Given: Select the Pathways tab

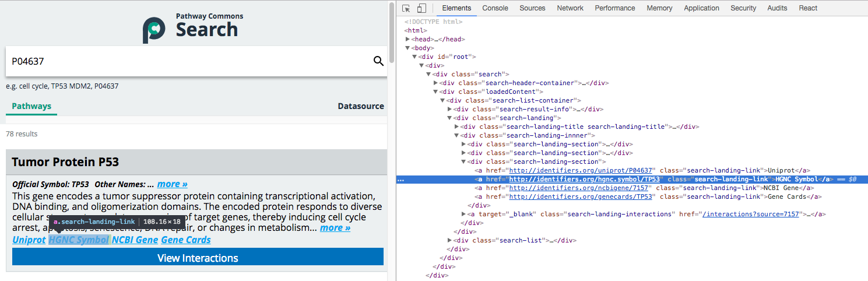Looking at the screenshot, I should [x=31, y=106].
